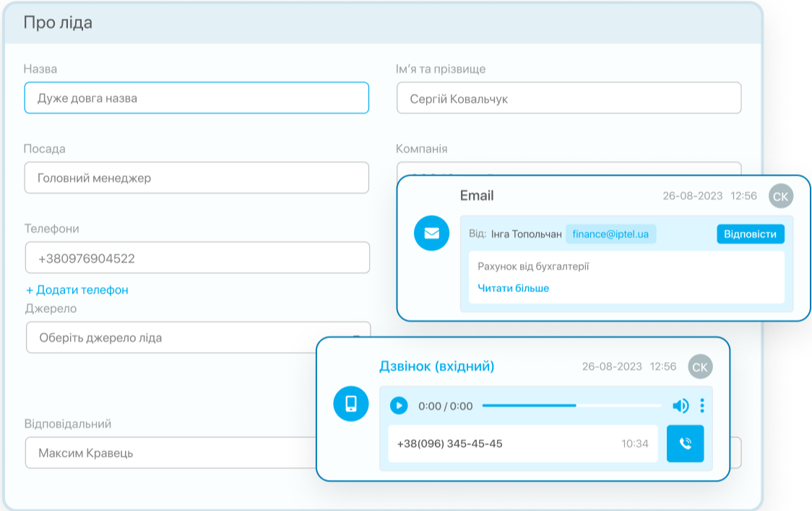This screenshot has height=511, width=812.
Task: Click the Email card title
Action: (477, 195)
